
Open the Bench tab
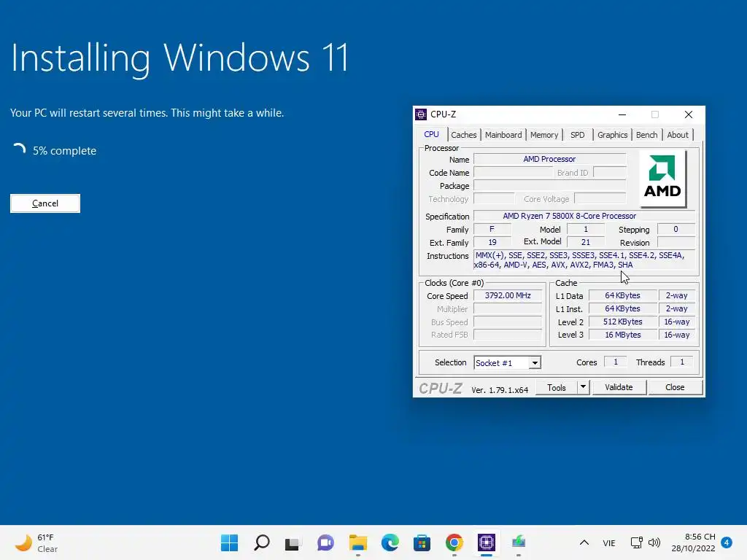(x=646, y=135)
